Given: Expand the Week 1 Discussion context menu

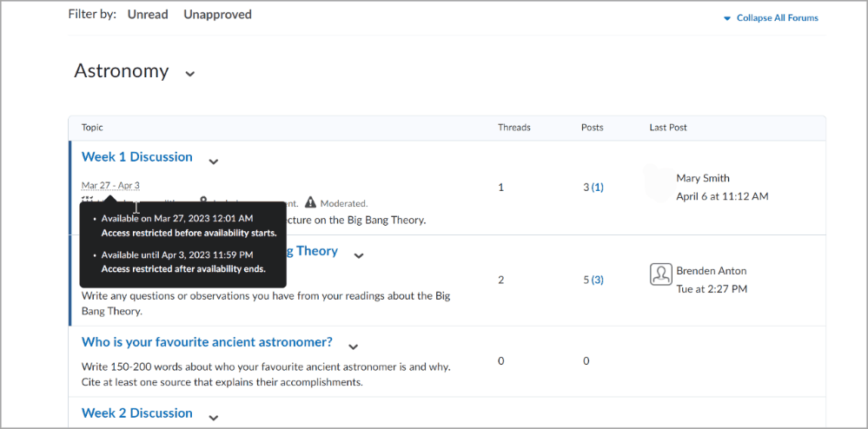Looking at the screenshot, I should [213, 162].
